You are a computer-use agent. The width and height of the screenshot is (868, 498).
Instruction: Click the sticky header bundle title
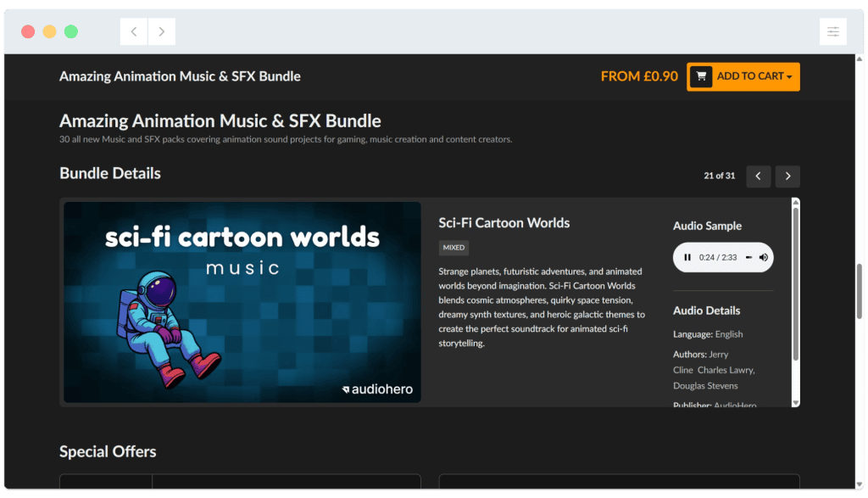180,76
